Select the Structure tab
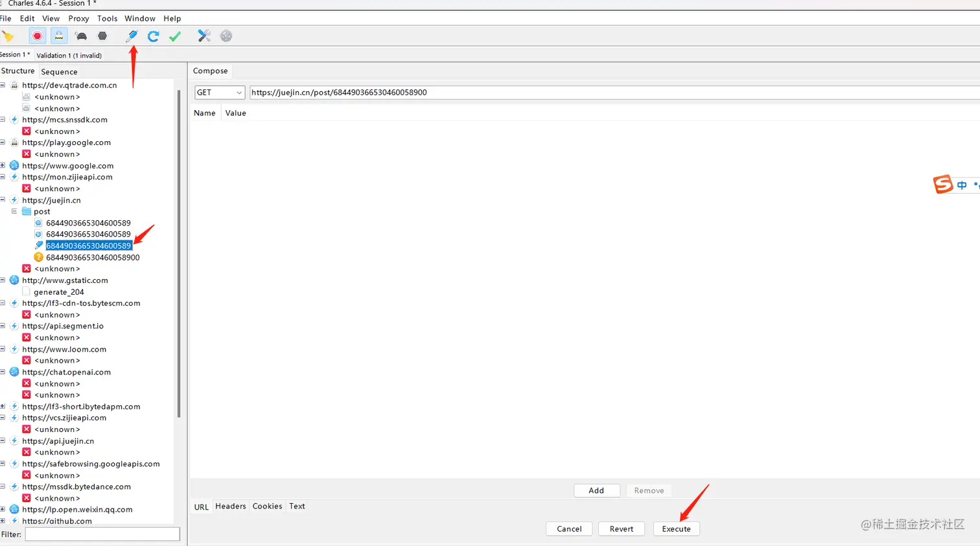This screenshot has height=546, width=980. click(17, 71)
